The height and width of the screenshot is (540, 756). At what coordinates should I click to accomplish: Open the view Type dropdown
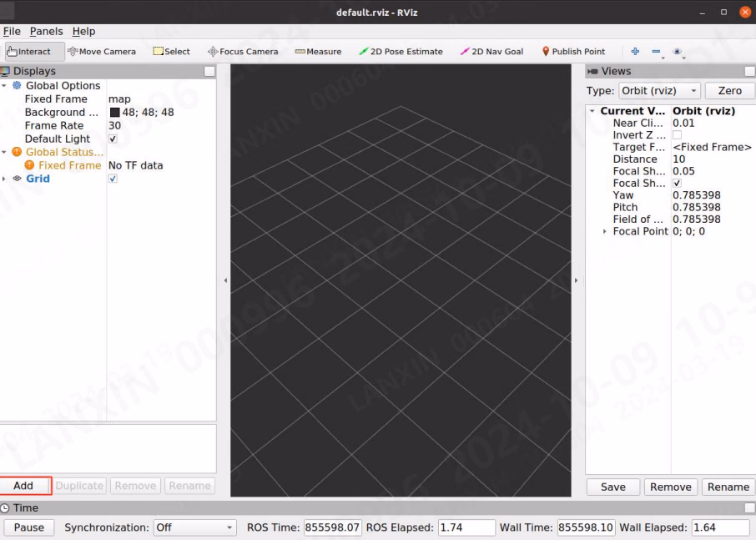tap(659, 91)
